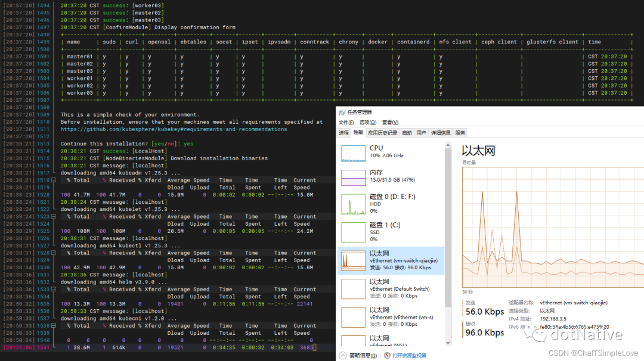Collapse the fold marker at terminal line 1528
Screen dimensions: 644x361
[x=54, y=253]
